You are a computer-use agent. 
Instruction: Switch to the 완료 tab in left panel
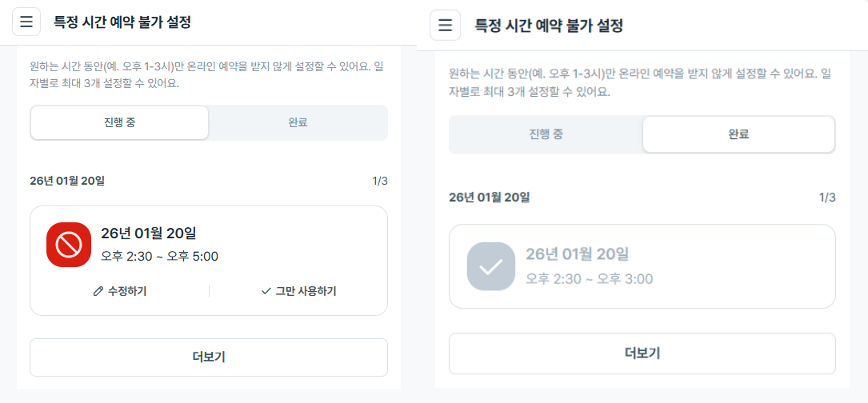click(x=298, y=123)
